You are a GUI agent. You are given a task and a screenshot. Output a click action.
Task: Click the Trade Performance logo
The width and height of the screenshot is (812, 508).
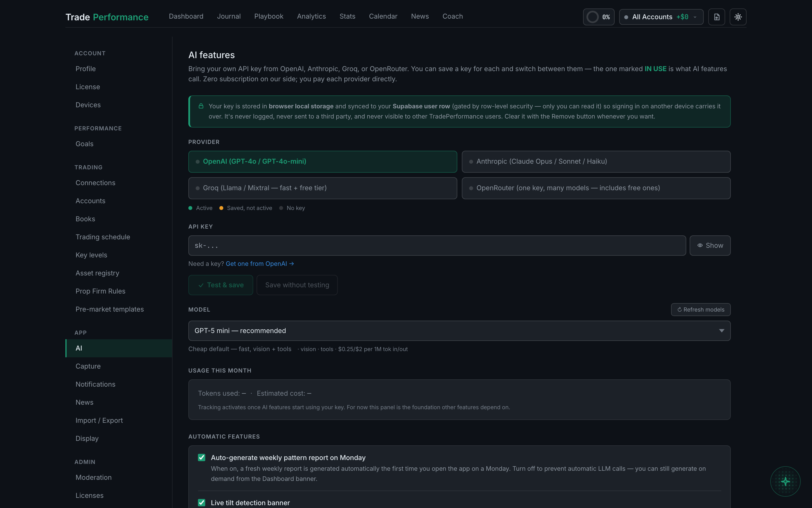(x=107, y=17)
